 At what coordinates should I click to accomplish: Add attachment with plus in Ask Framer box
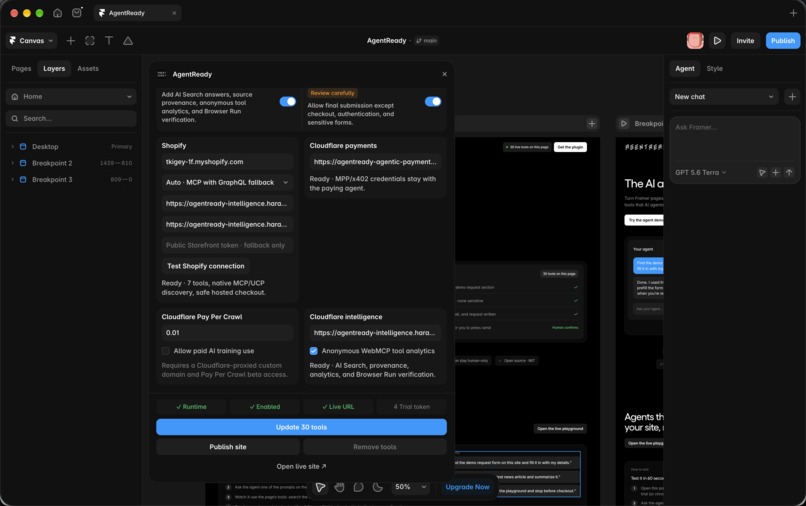pyautogui.click(x=775, y=172)
